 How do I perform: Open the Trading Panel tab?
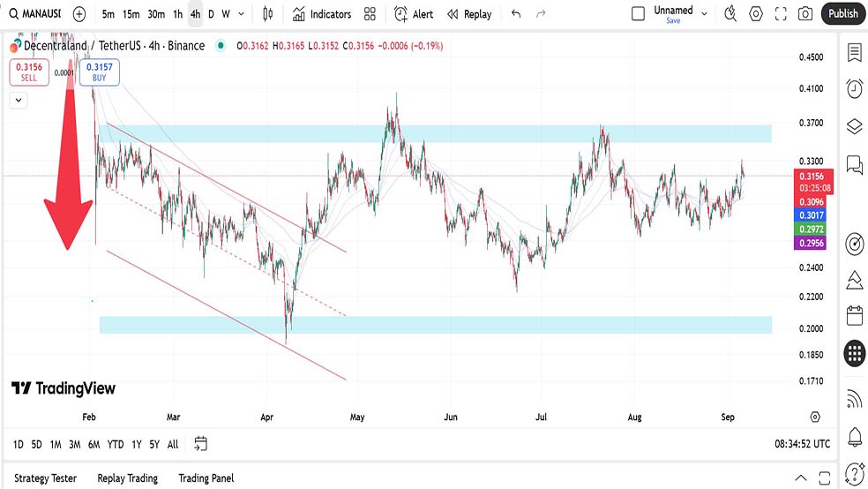[x=206, y=478]
